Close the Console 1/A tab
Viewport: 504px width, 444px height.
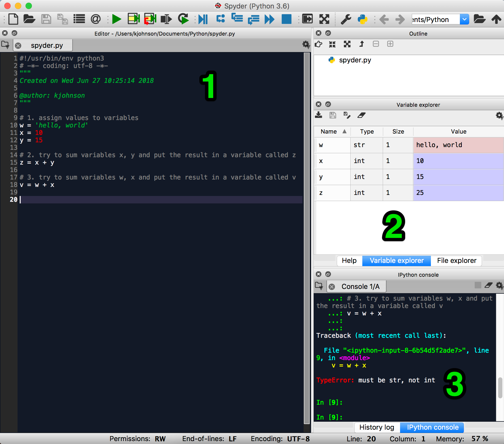(x=332, y=287)
